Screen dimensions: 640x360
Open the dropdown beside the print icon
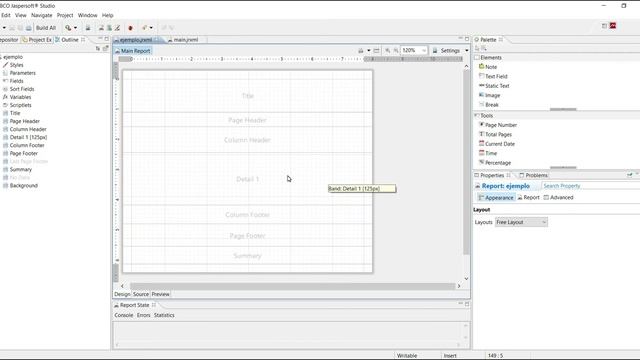click(x=369, y=51)
